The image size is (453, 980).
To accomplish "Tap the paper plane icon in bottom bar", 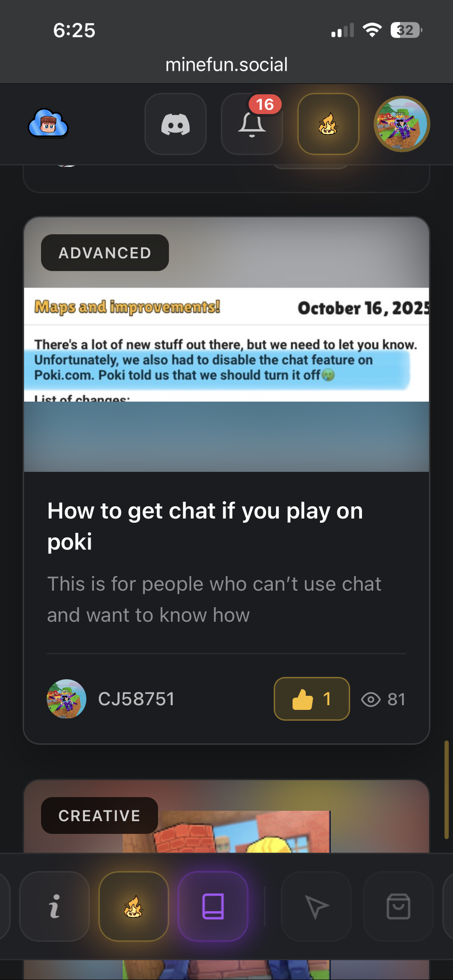I will click(x=316, y=906).
